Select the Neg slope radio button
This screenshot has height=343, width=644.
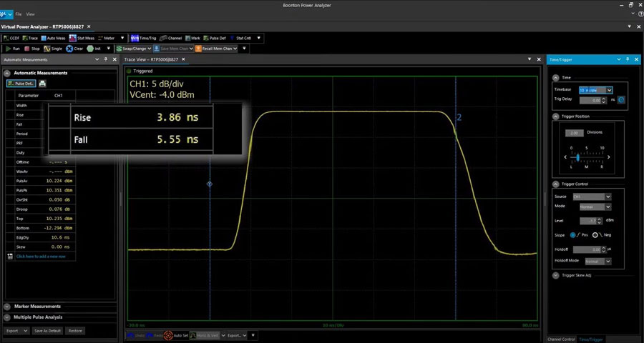(595, 235)
